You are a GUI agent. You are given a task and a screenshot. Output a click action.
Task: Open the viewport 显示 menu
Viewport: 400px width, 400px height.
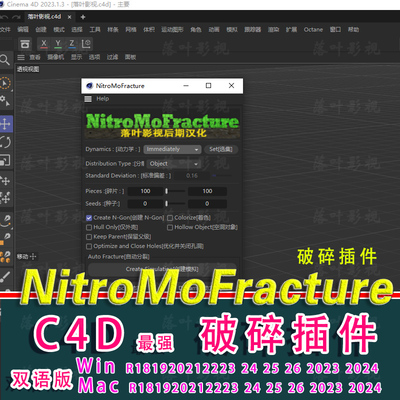pyautogui.click(x=76, y=57)
